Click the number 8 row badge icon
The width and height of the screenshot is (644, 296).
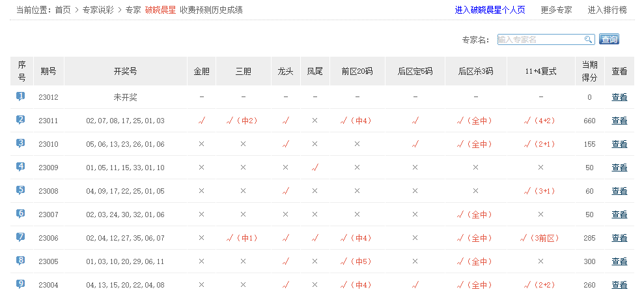click(x=21, y=261)
